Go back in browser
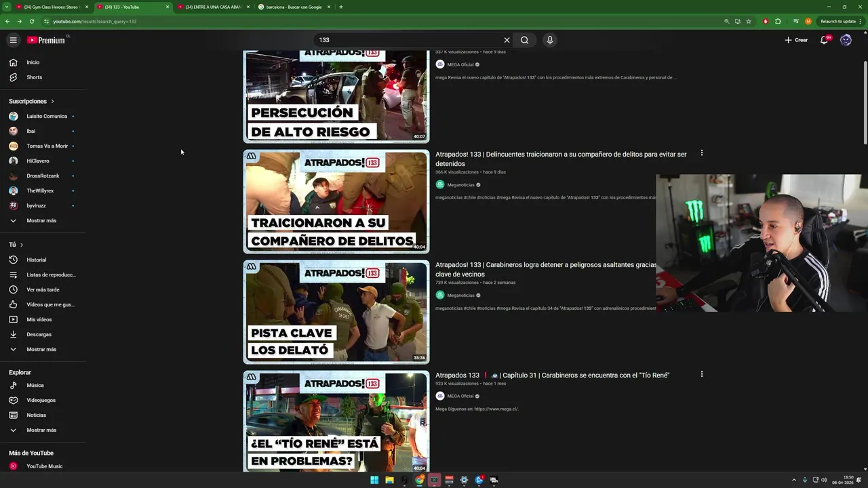Viewport: 868px width, 488px height. 7,21
